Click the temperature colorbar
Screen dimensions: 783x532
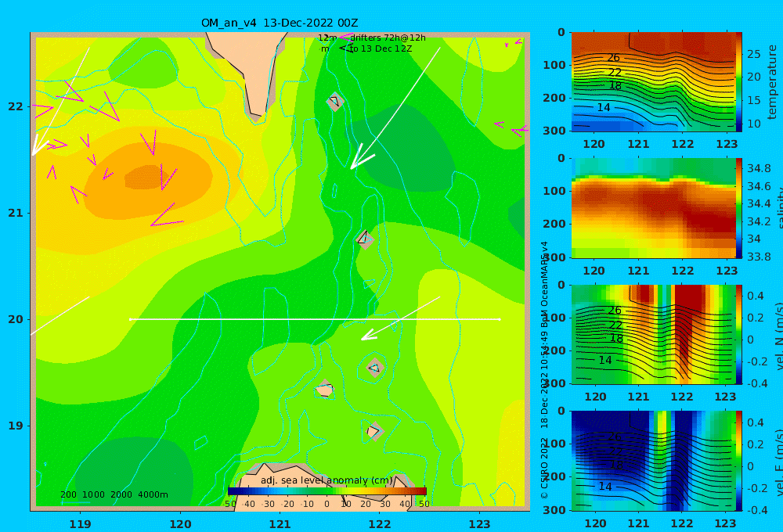click(x=739, y=82)
